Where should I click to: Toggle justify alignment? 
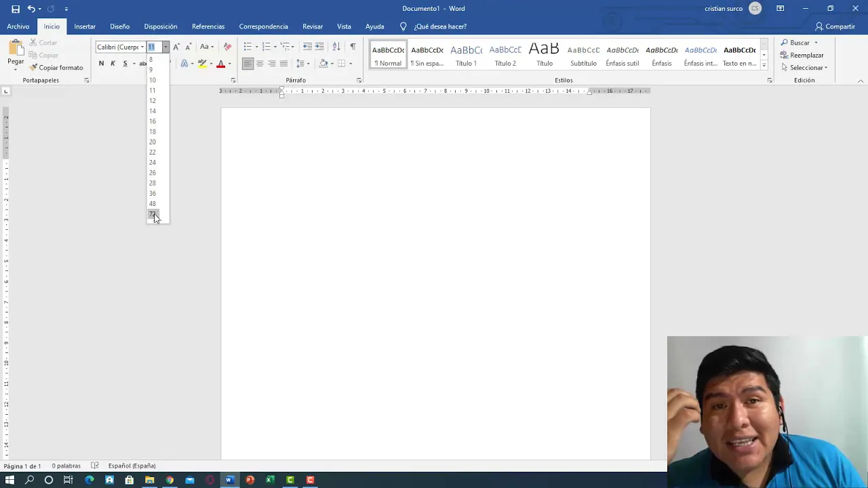pyautogui.click(x=283, y=64)
